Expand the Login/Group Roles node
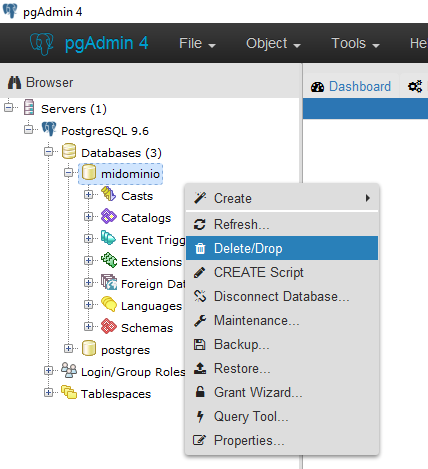Viewport: 428px width, 469px height. tap(48, 371)
